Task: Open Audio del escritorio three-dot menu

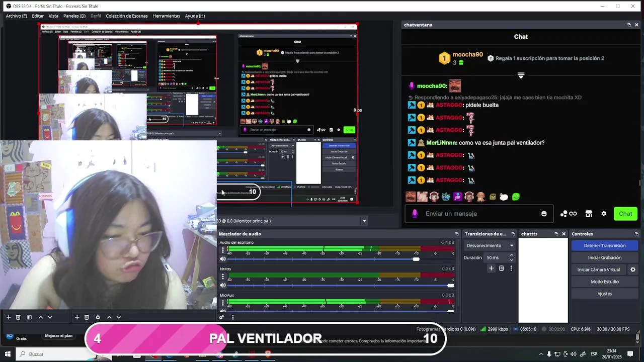Action: click(223, 249)
